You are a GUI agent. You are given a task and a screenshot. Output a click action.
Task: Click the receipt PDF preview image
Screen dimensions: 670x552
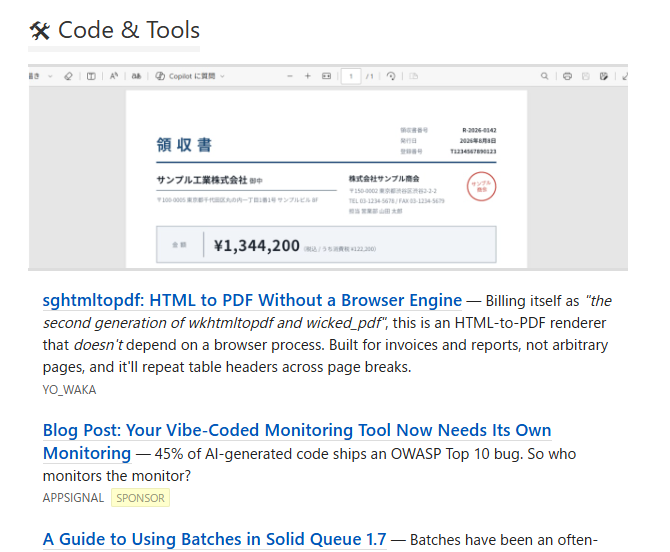click(328, 167)
